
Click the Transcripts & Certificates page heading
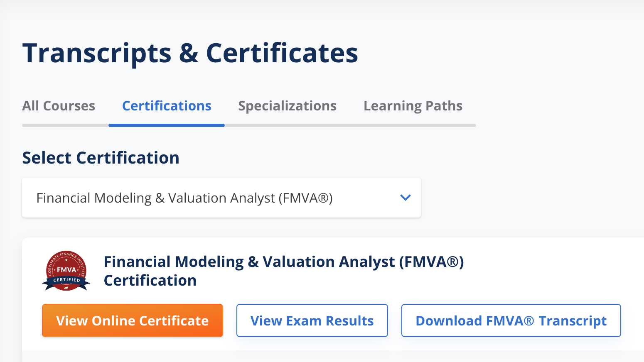point(190,53)
